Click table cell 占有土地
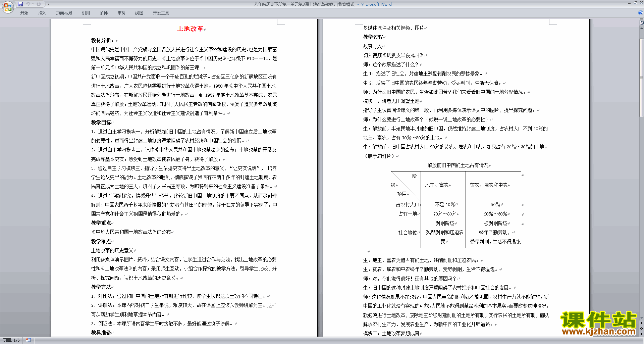The image size is (644, 344). pyautogui.click(x=408, y=214)
